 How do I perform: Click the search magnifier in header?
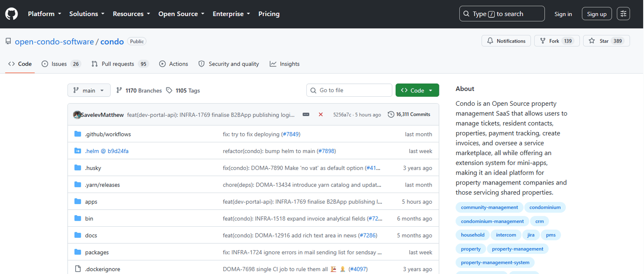pos(467,14)
